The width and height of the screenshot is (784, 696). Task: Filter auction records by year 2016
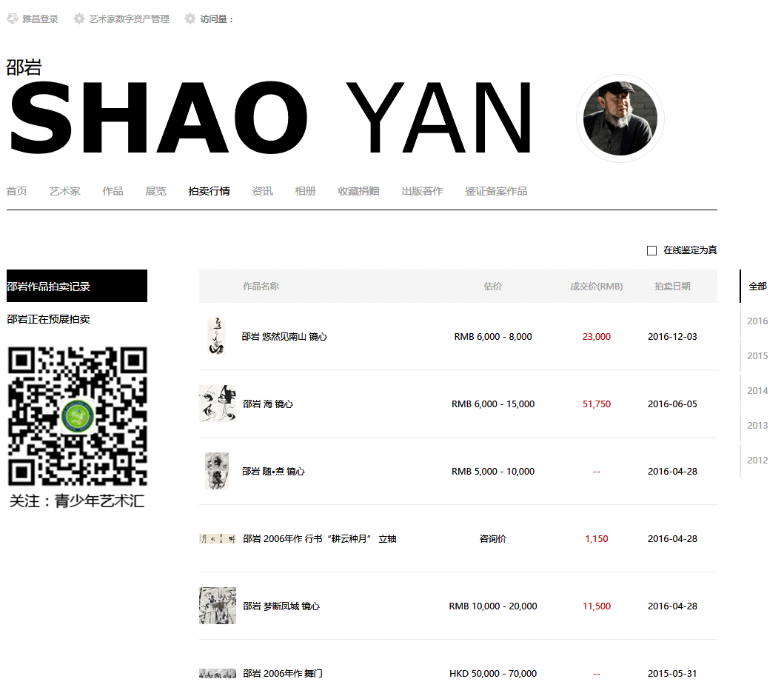757,321
